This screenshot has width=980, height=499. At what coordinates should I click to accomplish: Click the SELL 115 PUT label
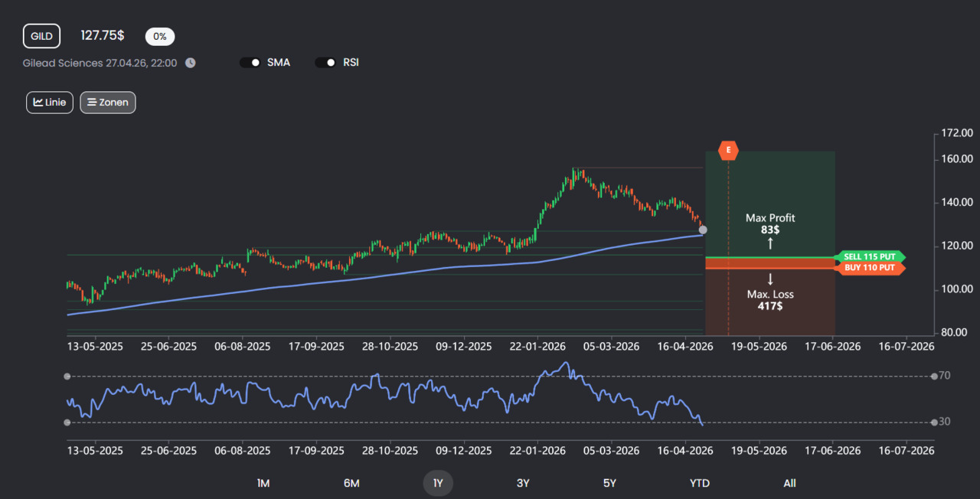click(x=871, y=257)
